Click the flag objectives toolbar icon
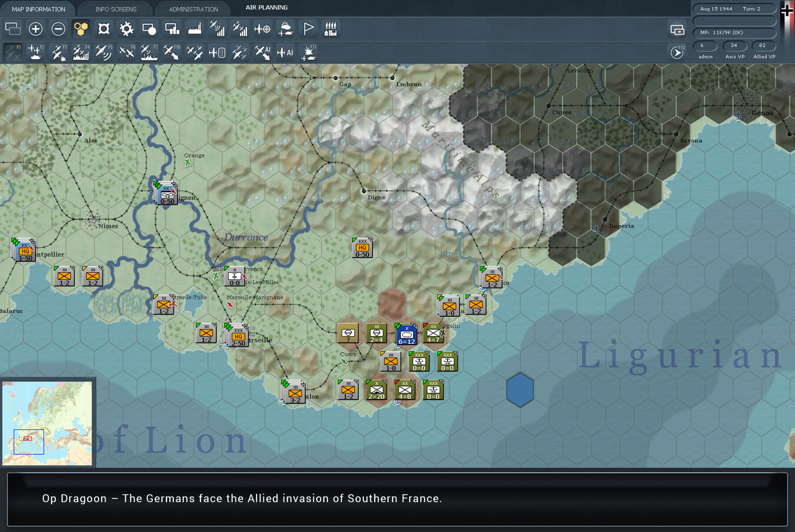 pyautogui.click(x=308, y=29)
